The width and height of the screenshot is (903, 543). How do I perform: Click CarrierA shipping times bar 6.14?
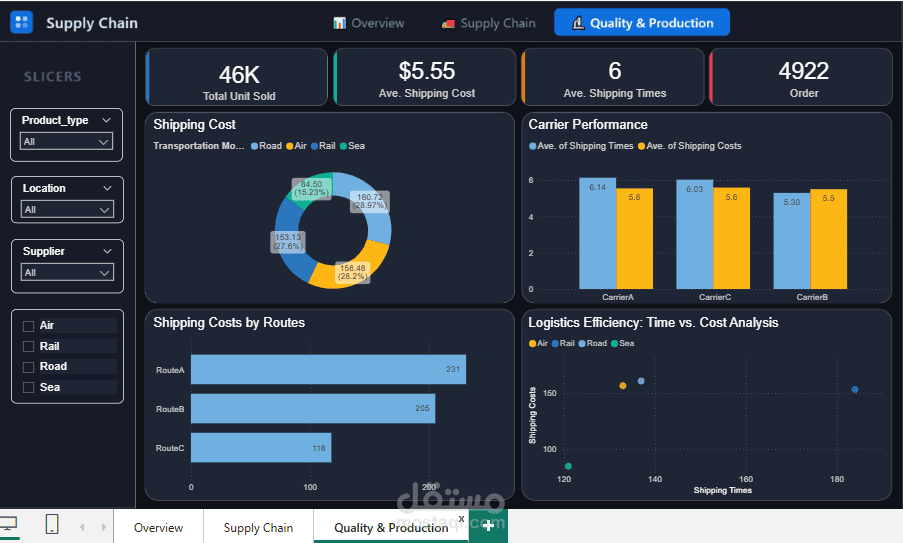pos(597,233)
